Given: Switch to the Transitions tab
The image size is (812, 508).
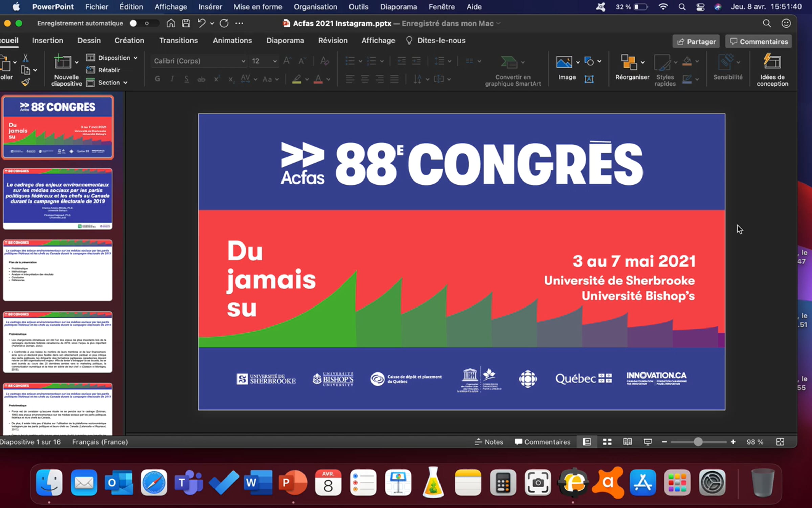Looking at the screenshot, I should point(179,40).
